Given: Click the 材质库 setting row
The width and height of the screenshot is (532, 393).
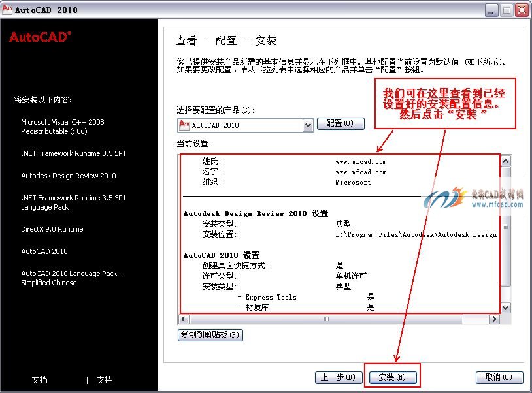Looking at the screenshot, I should (x=306, y=307).
